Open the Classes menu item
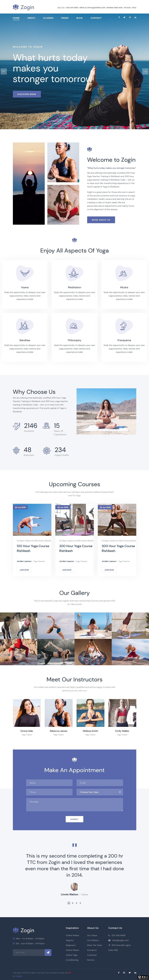The height and width of the screenshot is (980, 149). [48, 18]
